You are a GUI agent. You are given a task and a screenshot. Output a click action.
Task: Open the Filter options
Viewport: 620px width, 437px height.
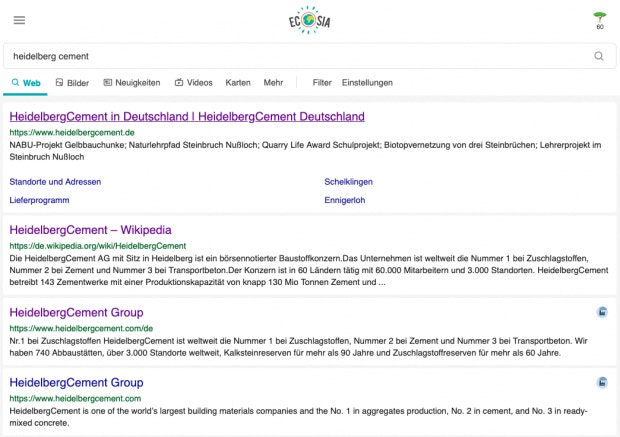322,83
